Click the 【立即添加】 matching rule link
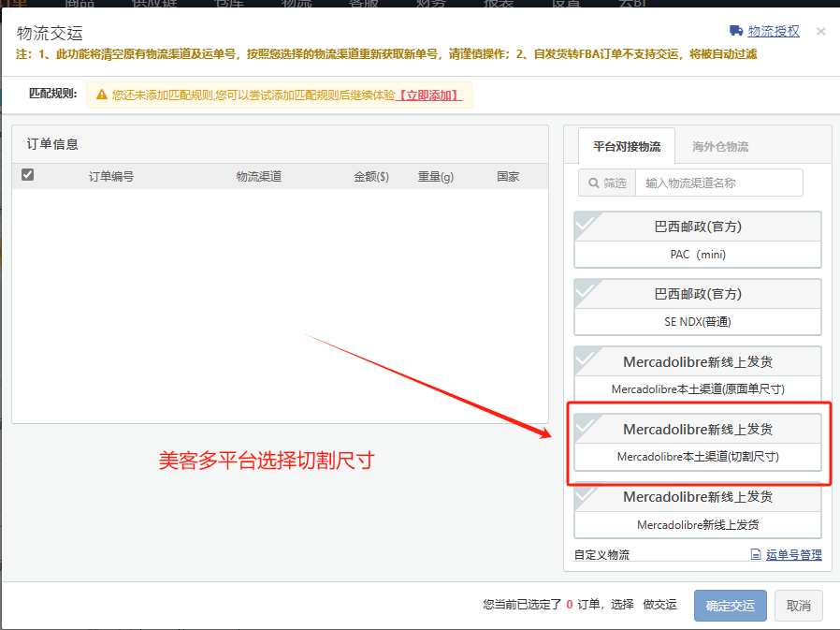 [x=428, y=95]
